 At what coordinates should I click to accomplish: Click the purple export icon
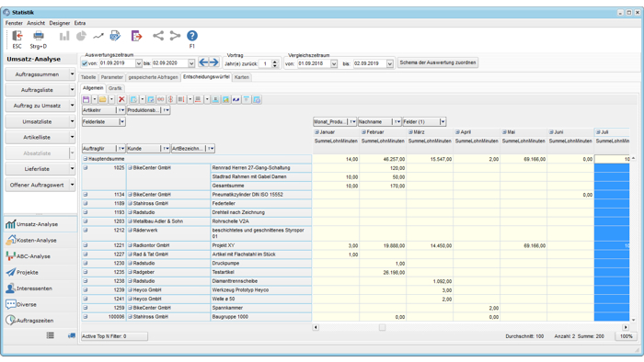pyautogui.click(x=136, y=36)
